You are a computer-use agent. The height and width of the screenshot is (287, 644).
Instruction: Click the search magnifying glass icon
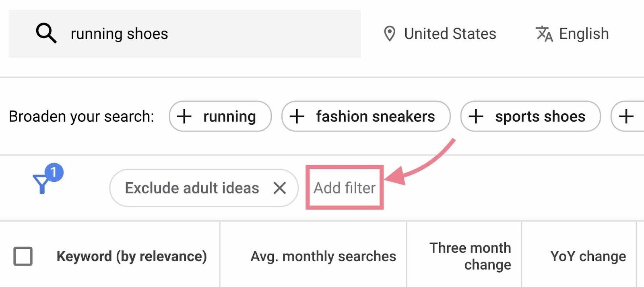click(45, 33)
